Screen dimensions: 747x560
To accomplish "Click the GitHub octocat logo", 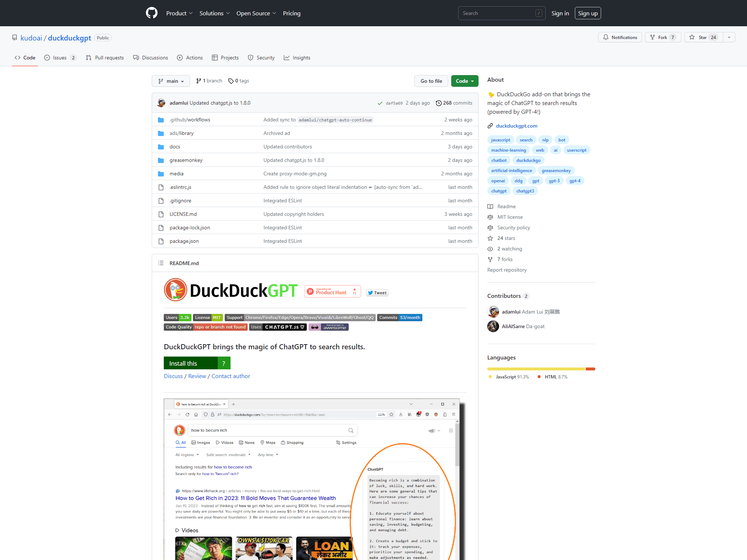I will click(x=152, y=13).
